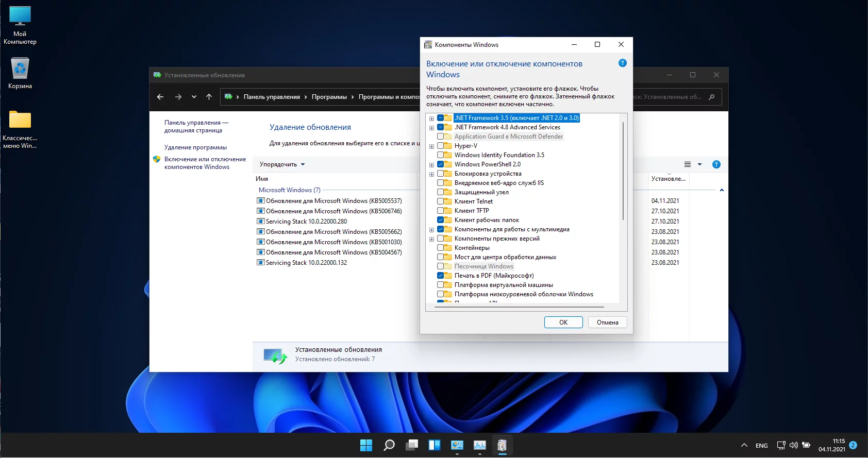Go up one folder level arrow
The height and width of the screenshot is (458, 868).
click(x=209, y=97)
